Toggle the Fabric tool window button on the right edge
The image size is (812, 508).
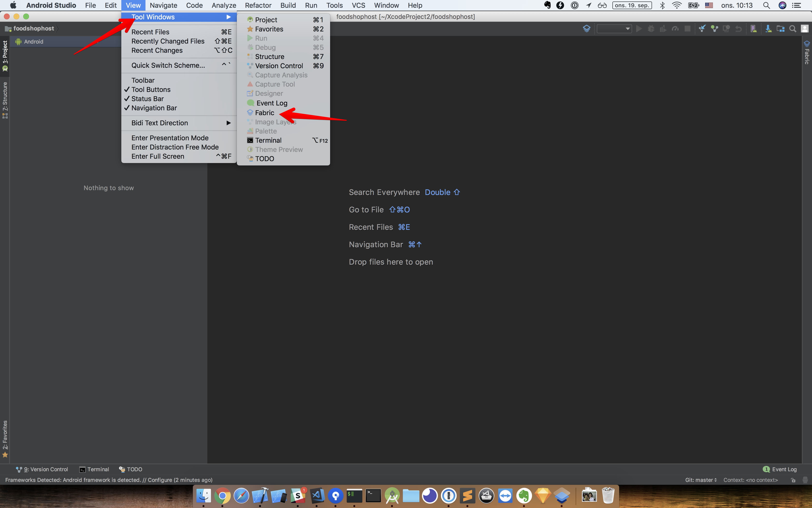(x=807, y=53)
